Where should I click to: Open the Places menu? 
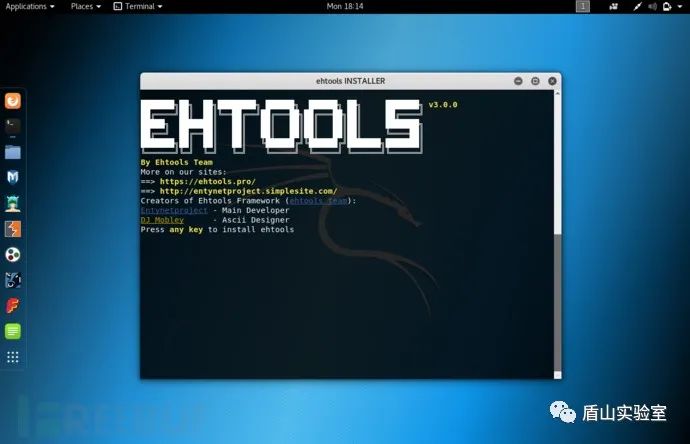tap(86, 6)
